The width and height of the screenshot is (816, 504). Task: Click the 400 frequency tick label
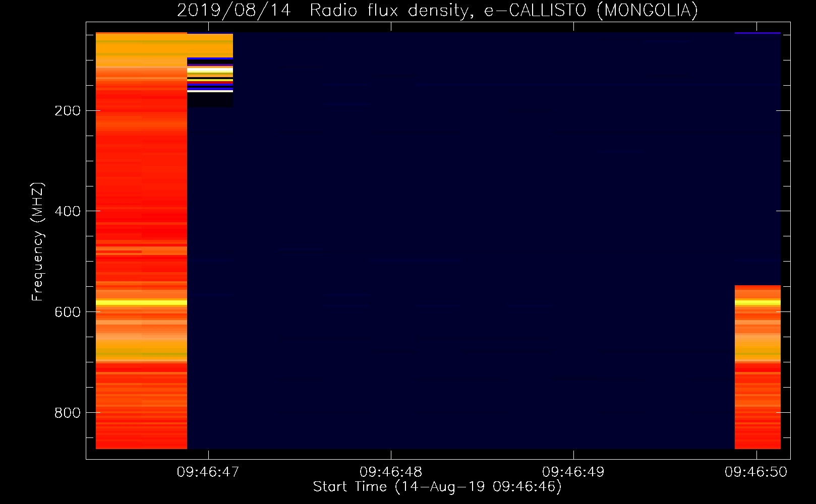(68, 212)
